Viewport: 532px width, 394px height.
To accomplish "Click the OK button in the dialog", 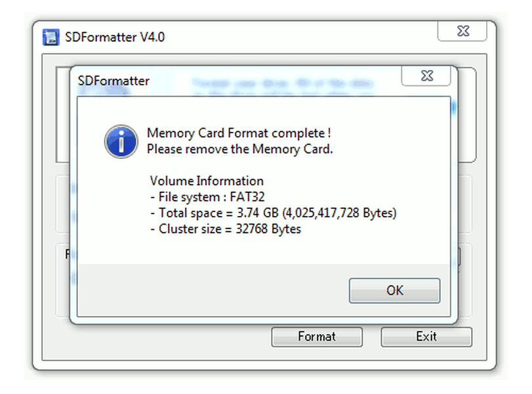I will (394, 290).
